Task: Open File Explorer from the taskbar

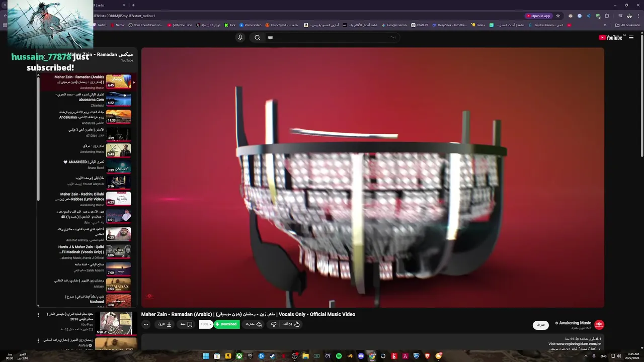Action: pos(305,356)
